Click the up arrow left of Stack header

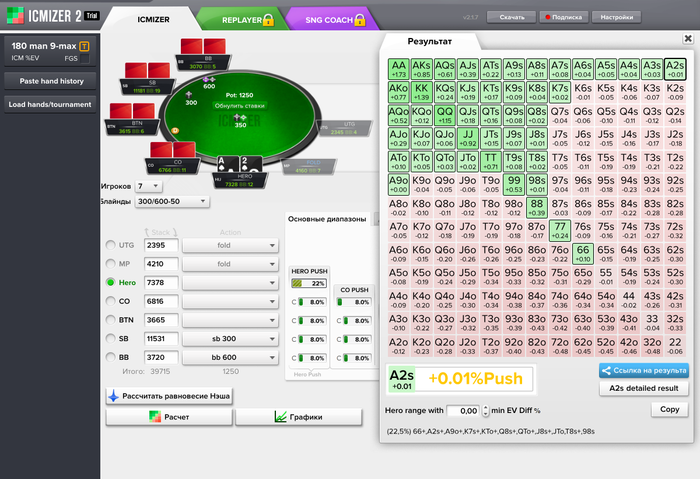coord(146,232)
